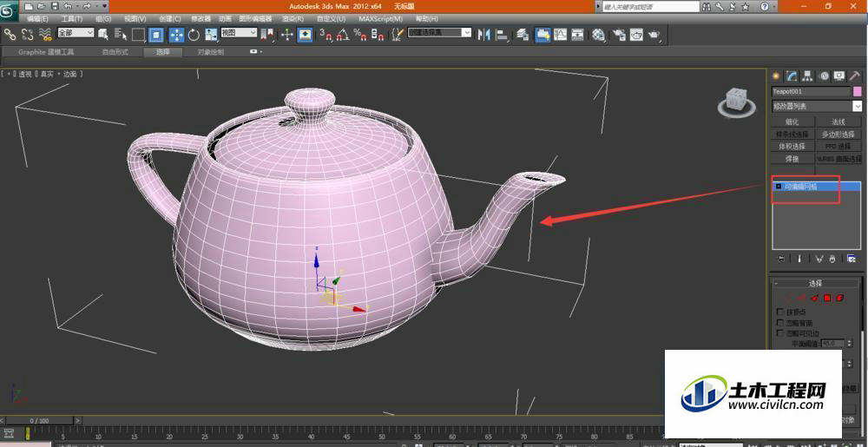The image size is (868, 447).
Task: Select Polygon sub-object red square icon
Action: tap(827, 298)
